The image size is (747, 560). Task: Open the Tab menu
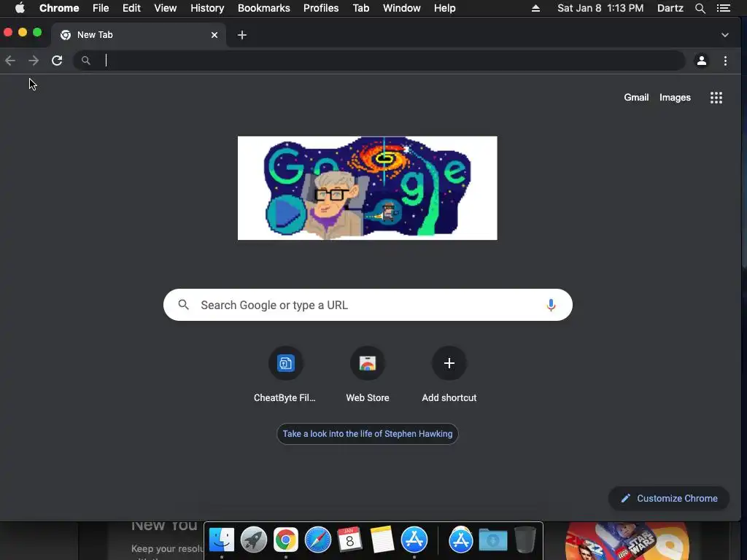360,8
